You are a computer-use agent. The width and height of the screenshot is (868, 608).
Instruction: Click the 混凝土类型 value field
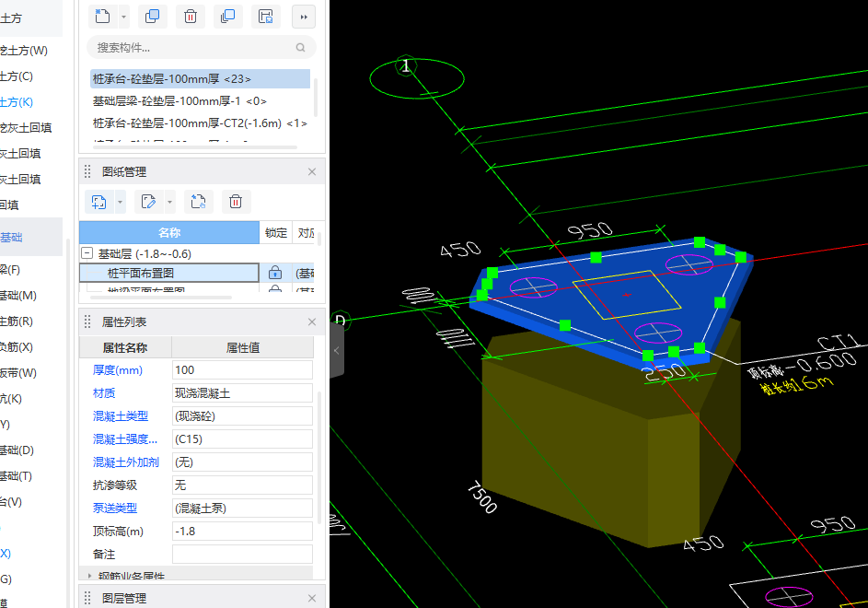click(x=242, y=416)
